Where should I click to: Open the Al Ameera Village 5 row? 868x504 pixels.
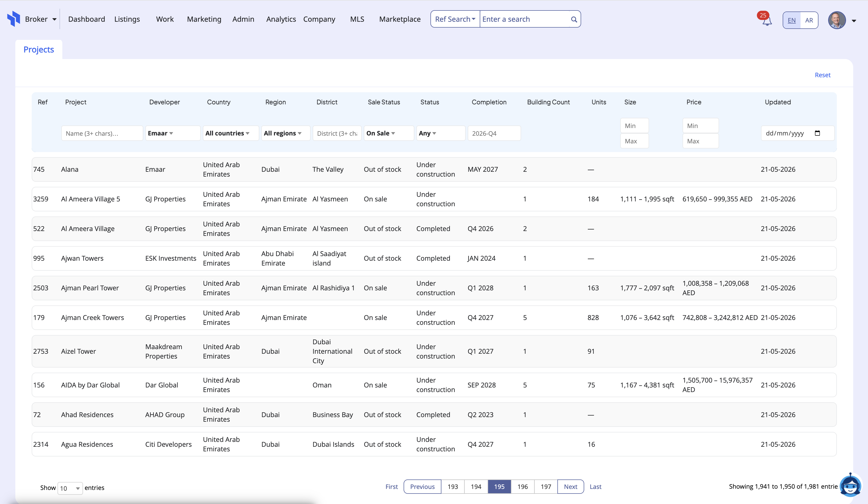[x=434, y=199]
